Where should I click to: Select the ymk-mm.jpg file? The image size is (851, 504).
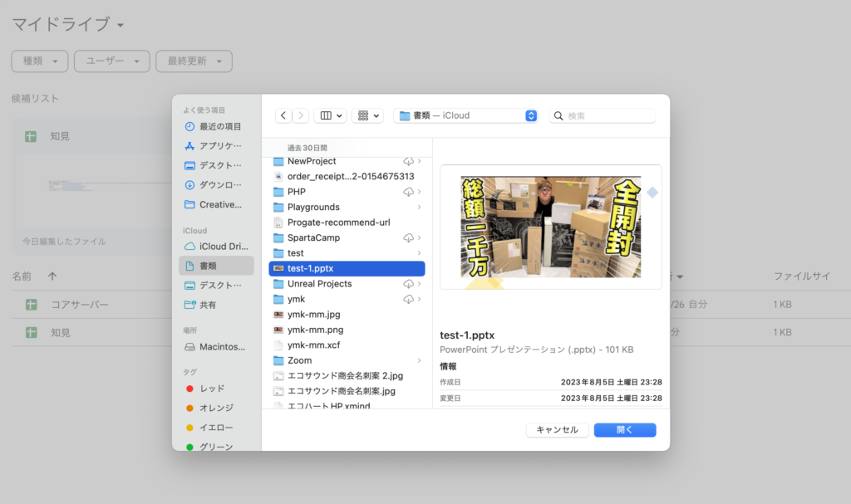click(313, 315)
